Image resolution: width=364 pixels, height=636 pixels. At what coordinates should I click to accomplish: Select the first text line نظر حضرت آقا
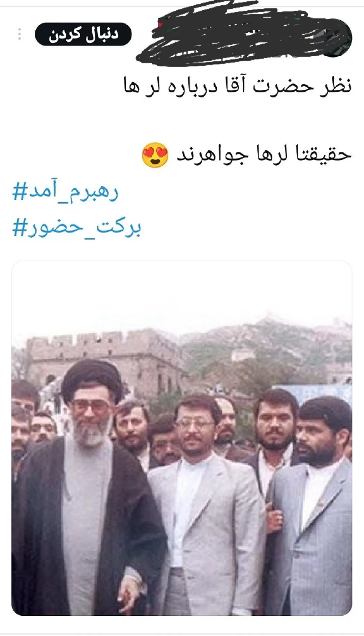click(x=238, y=85)
